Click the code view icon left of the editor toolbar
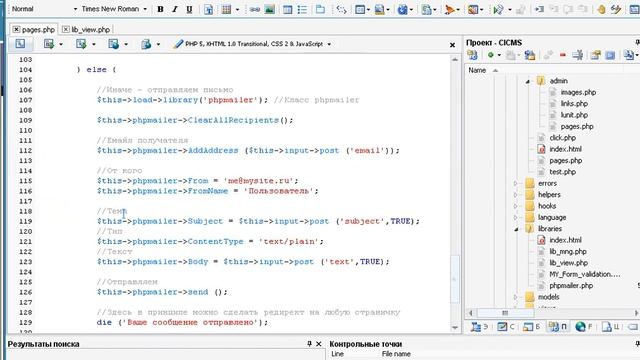 pyautogui.click(x=20, y=44)
